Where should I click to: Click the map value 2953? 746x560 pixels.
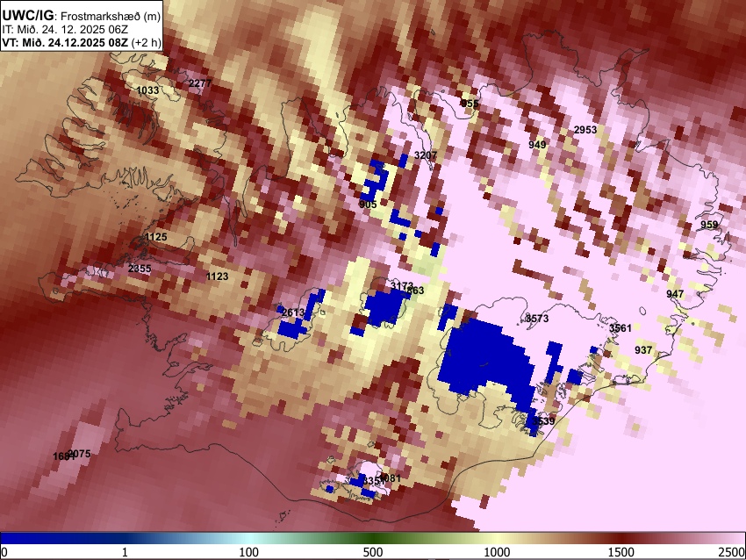(585, 130)
